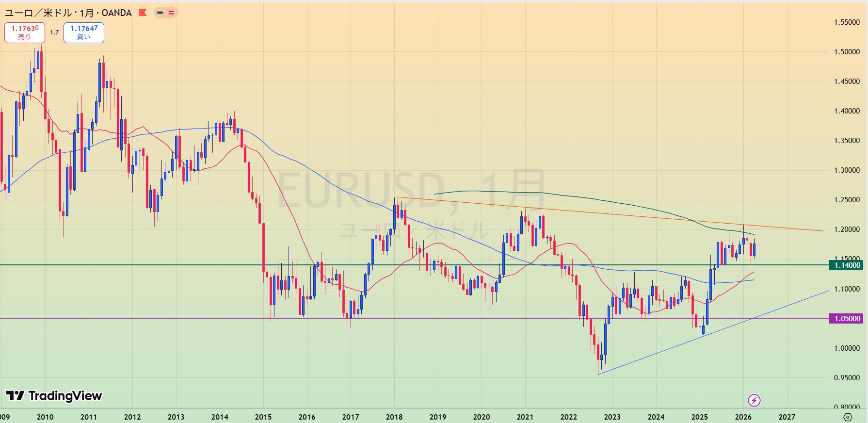Image resolution: width=868 pixels, height=423 pixels.
Task: Click the dash data-mode icon in pill
Action: pos(160,13)
